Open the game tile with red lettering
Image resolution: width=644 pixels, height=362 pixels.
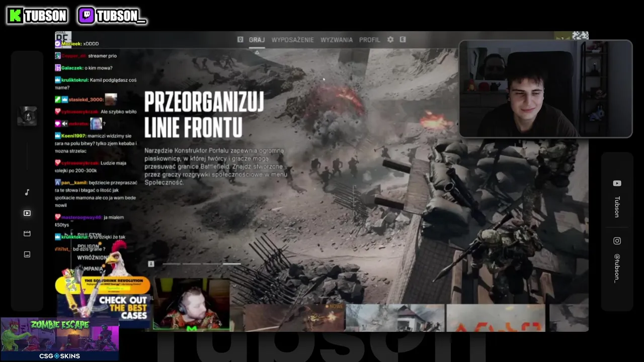point(496,317)
